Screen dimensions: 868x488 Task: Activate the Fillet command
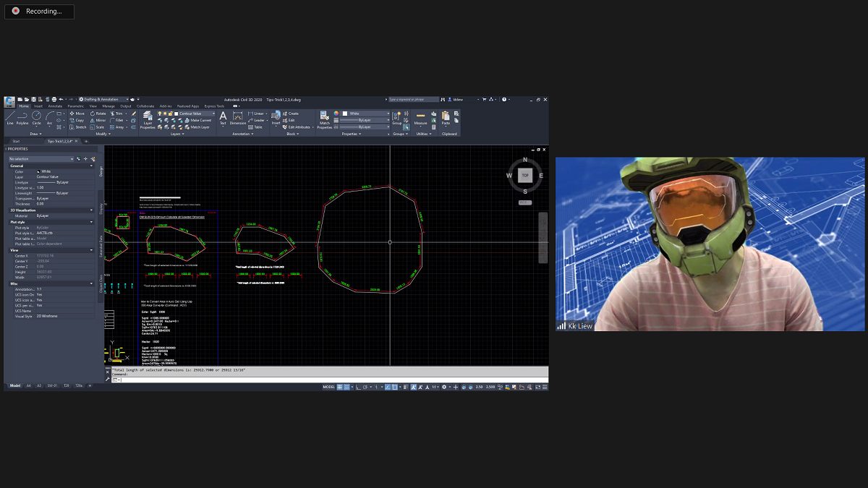click(116, 120)
